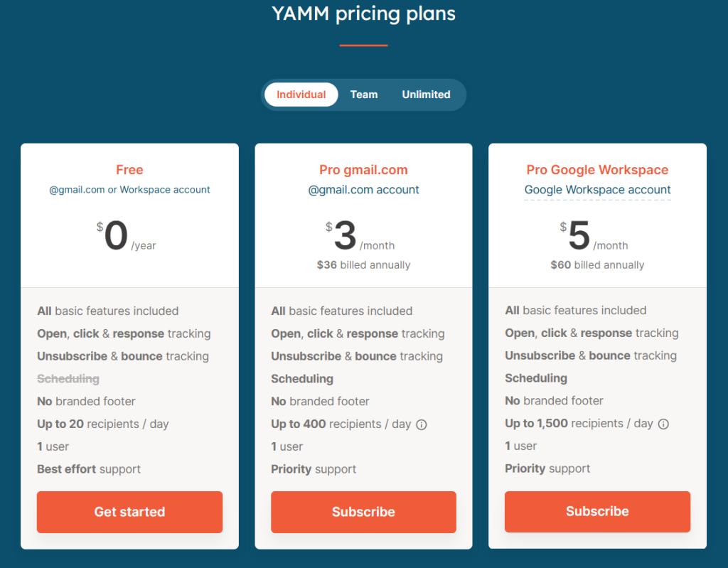Click the crossed-out Scheduling feature

point(68,378)
